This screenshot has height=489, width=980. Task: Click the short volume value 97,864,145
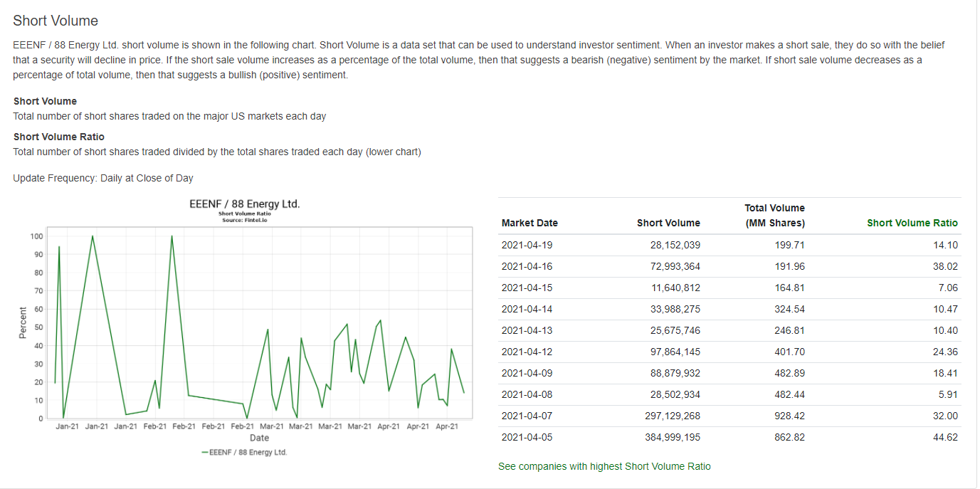click(x=675, y=352)
